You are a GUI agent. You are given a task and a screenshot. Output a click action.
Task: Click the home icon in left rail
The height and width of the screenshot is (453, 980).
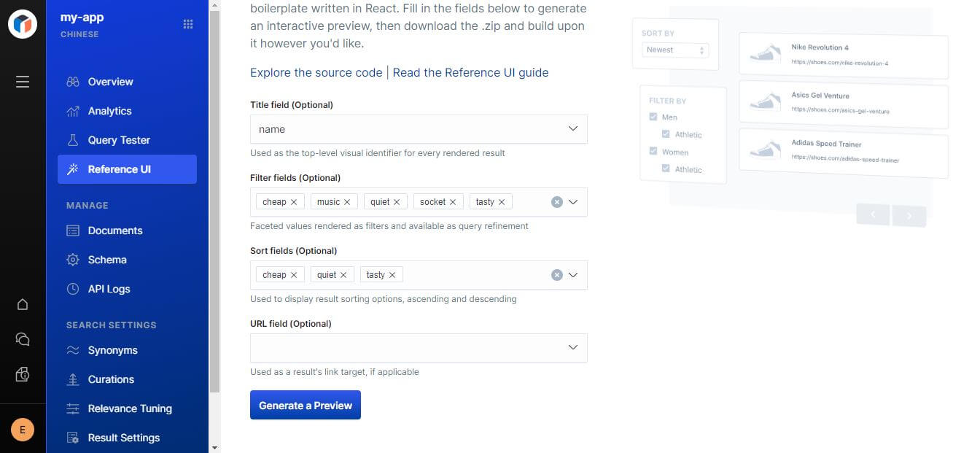coord(23,304)
